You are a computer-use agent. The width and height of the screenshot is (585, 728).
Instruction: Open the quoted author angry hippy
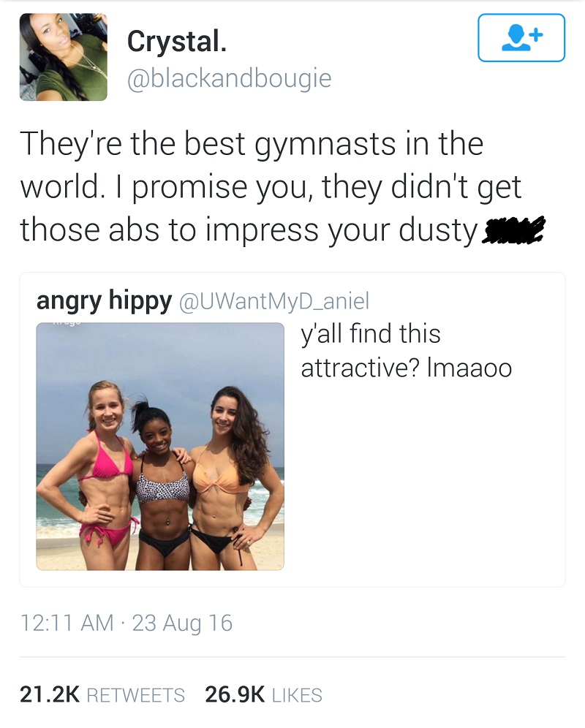point(104,300)
